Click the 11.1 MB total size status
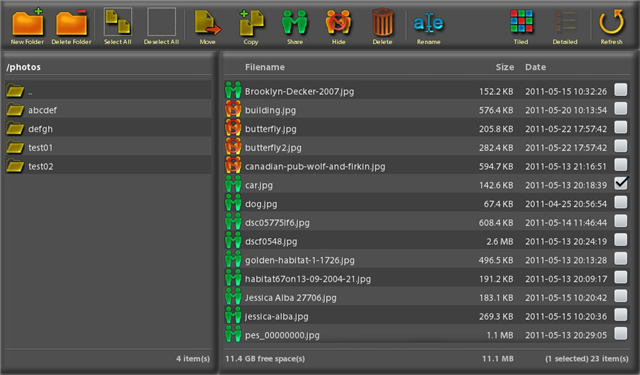Screen dimensions: 640x375 click(x=498, y=359)
